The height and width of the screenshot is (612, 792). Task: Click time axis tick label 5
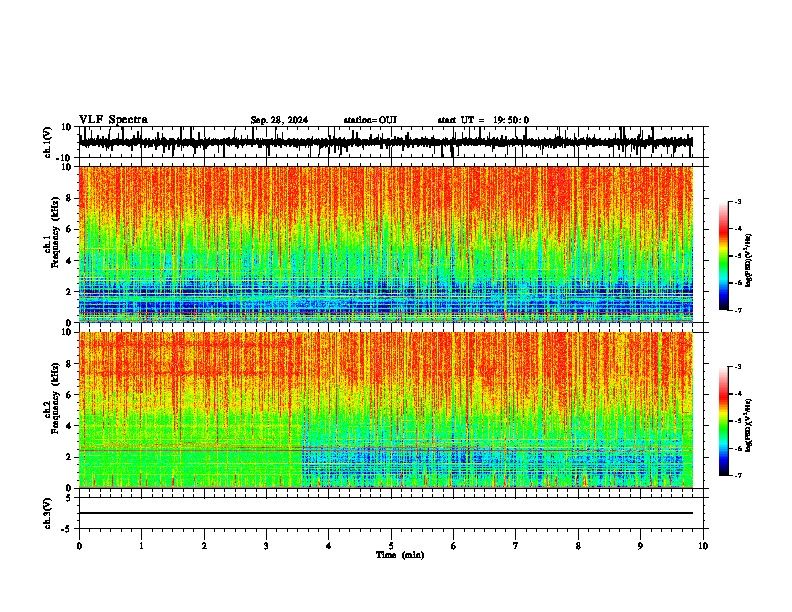point(391,546)
